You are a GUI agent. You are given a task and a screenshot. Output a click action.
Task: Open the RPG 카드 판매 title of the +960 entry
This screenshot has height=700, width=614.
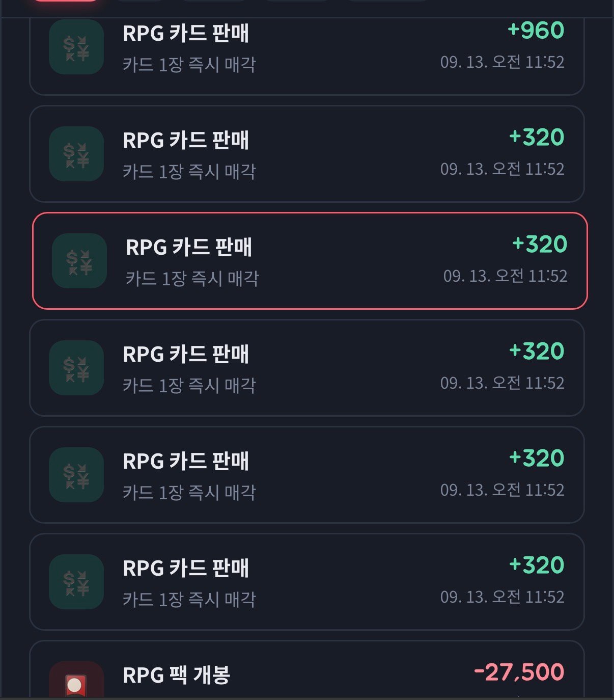point(186,33)
